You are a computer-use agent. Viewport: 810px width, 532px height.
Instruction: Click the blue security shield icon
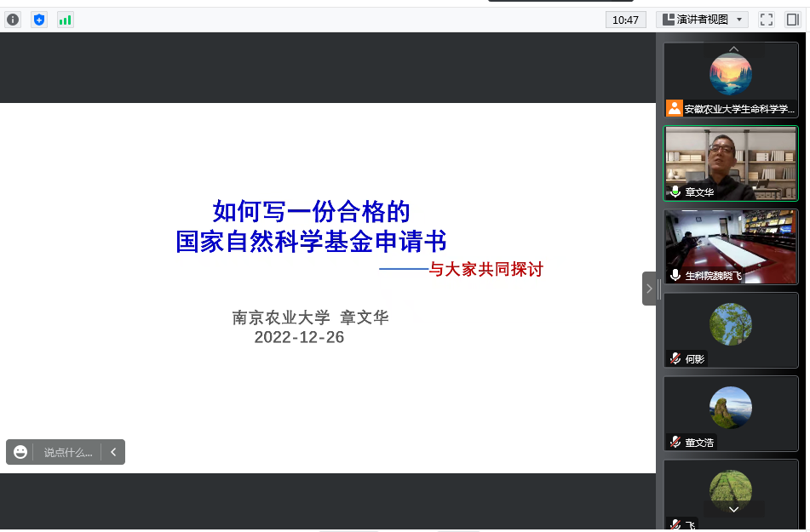39,20
